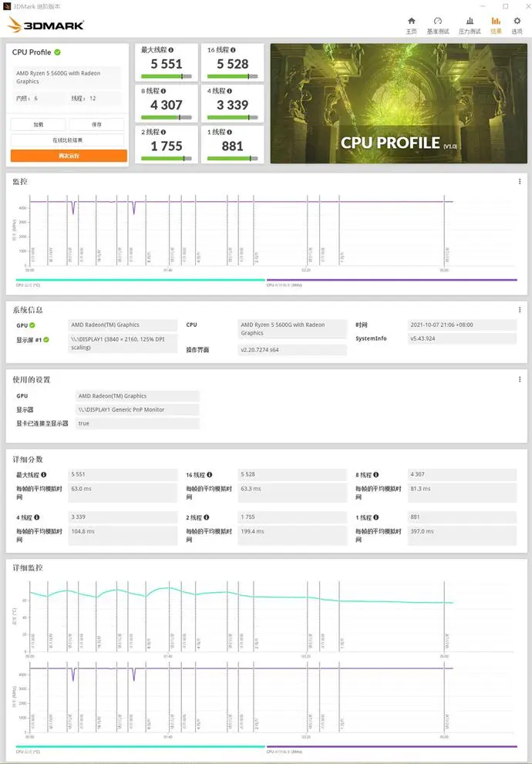Viewport: 532px width, 764px height.
Task: Open the 主页 home icon tab
Action: click(412, 25)
